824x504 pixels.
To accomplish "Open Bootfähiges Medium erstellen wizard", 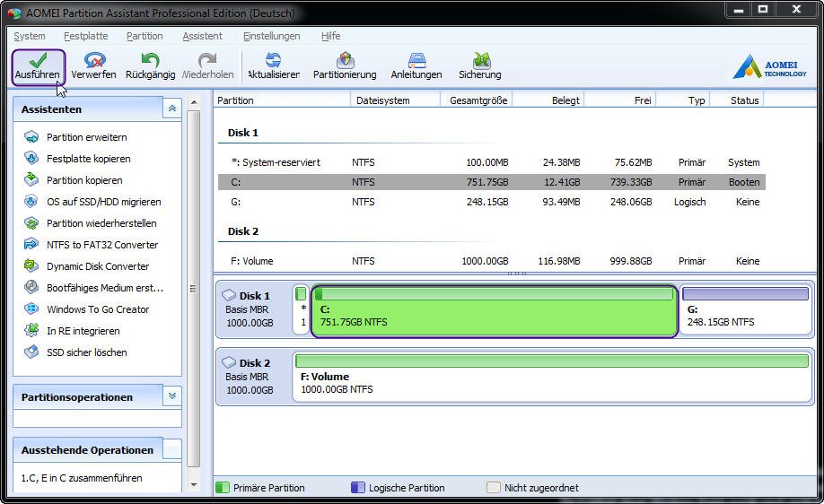I will (105, 288).
